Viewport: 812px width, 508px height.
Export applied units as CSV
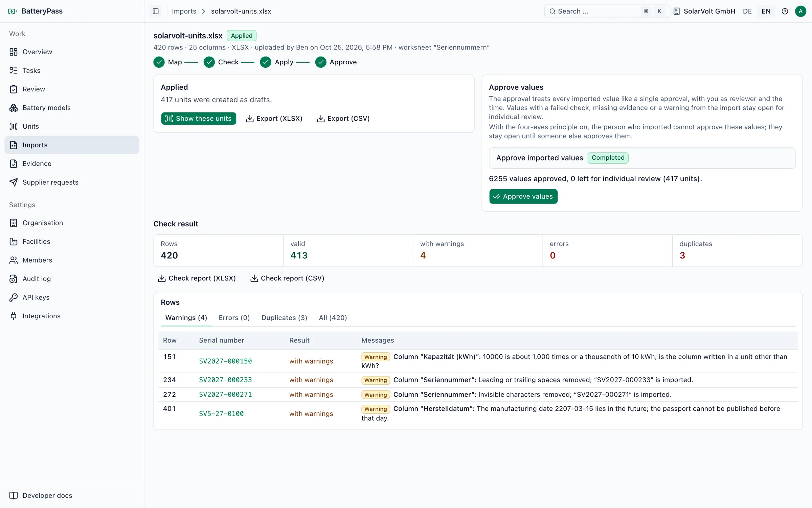(x=343, y=119)
